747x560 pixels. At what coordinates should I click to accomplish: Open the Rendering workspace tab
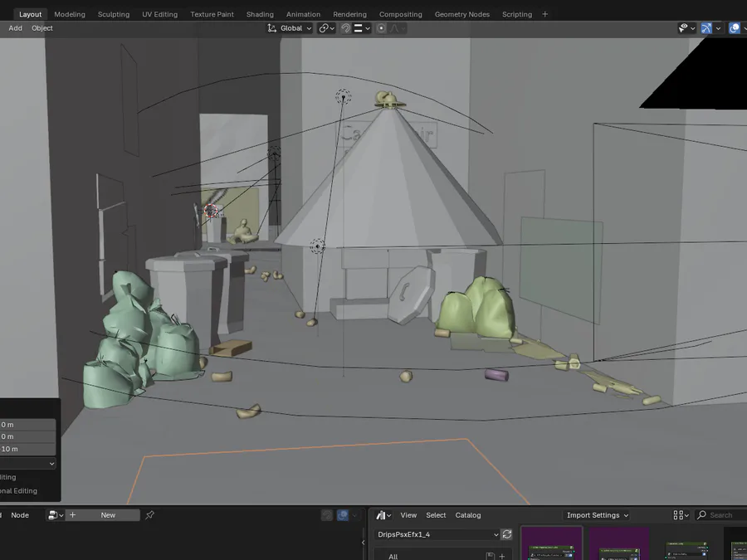(x=349, y=14)
